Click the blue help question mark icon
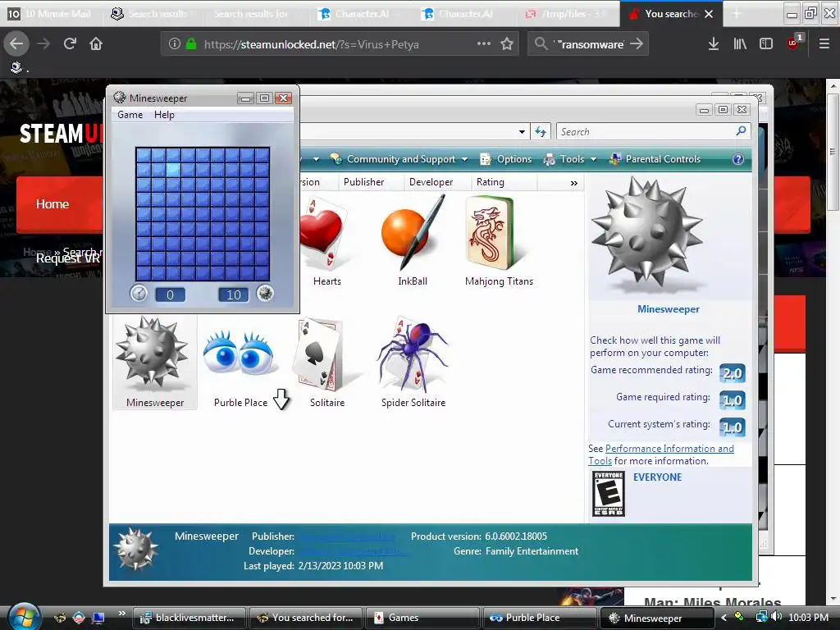 [737, 159]
